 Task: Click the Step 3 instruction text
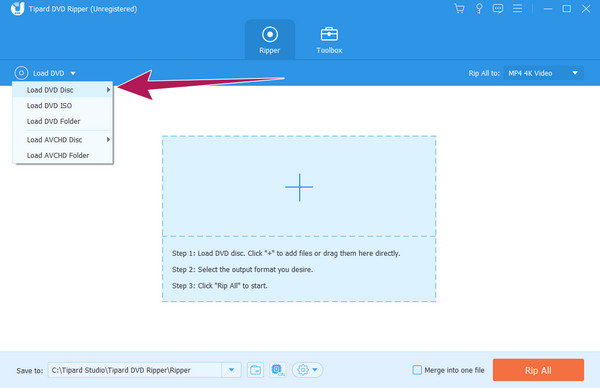(x=220, y=285)
